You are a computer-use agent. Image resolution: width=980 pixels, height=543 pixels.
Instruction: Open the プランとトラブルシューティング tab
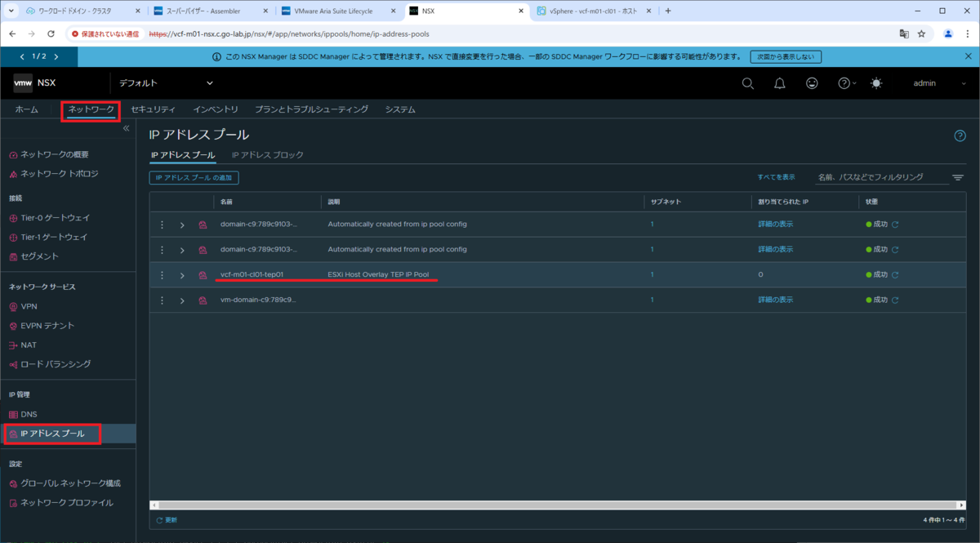click(311, 109)
